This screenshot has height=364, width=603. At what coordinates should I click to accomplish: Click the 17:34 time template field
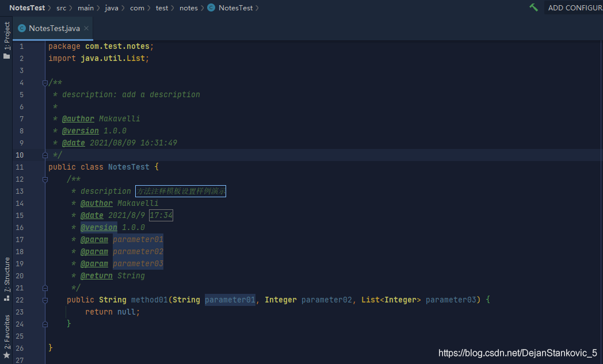[x=161, y=215]
